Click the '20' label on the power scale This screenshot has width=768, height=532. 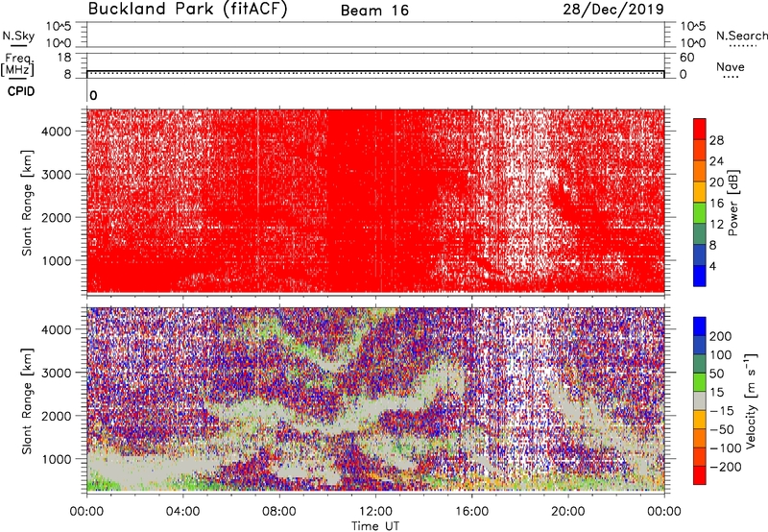point(716,182)
